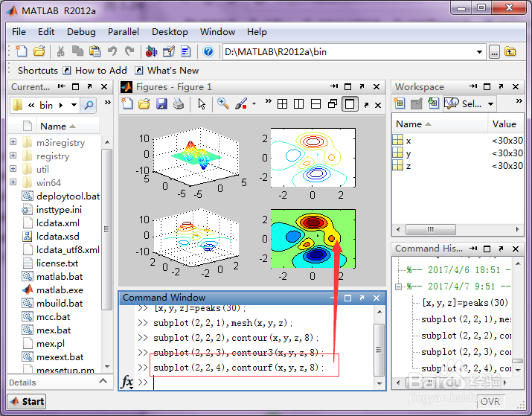The image size is (532, 416).
Task: Open the Profiler icon
Action: [x=186, y=51]
